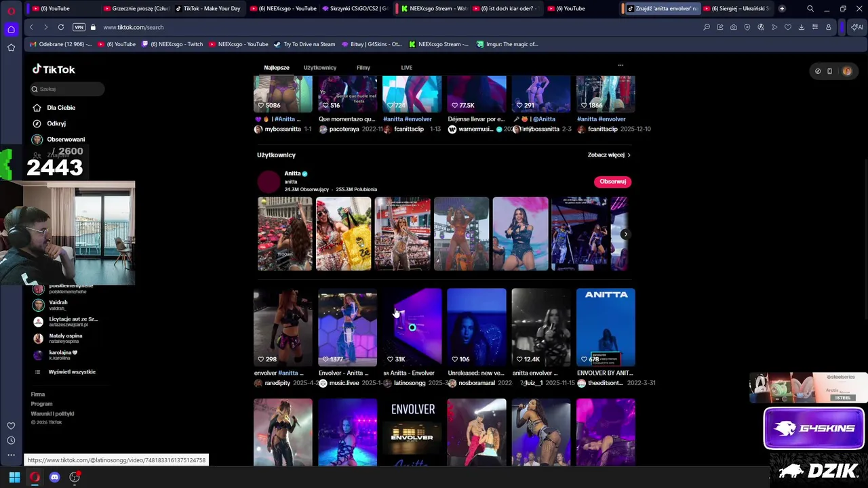This screenshot has height=488, width=868.
Task: Open the three-dots more options above results
Action: click(x=620, y=66)
